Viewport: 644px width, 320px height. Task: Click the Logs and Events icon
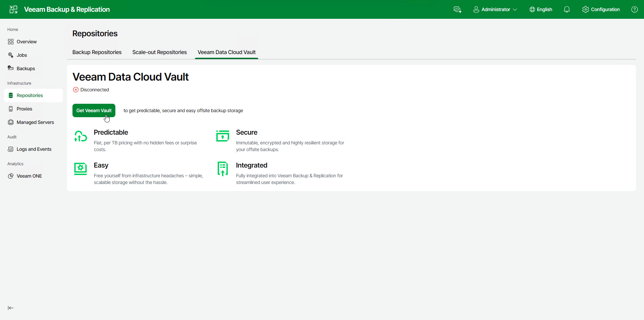(x=11, y=149)
